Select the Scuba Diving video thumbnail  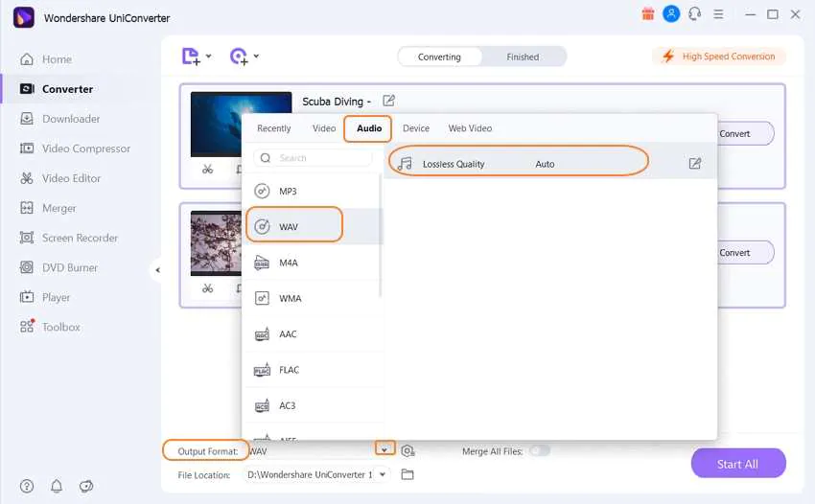241,125
